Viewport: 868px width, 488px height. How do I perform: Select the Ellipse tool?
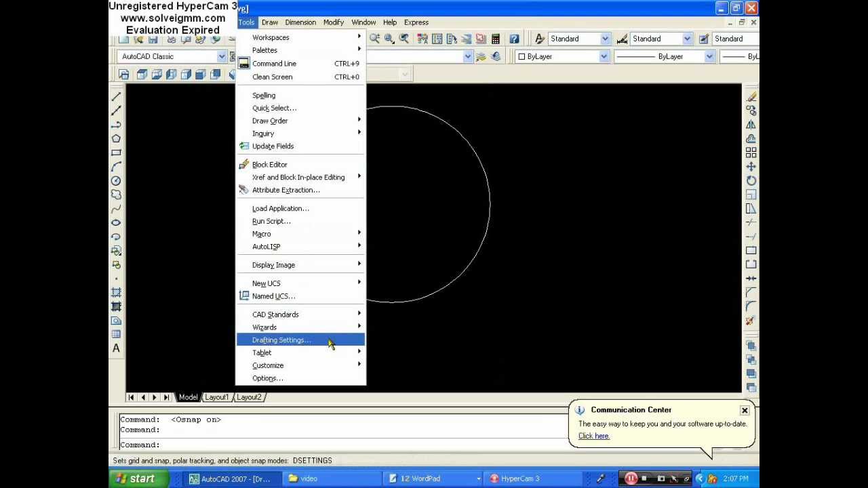[116, 222]
